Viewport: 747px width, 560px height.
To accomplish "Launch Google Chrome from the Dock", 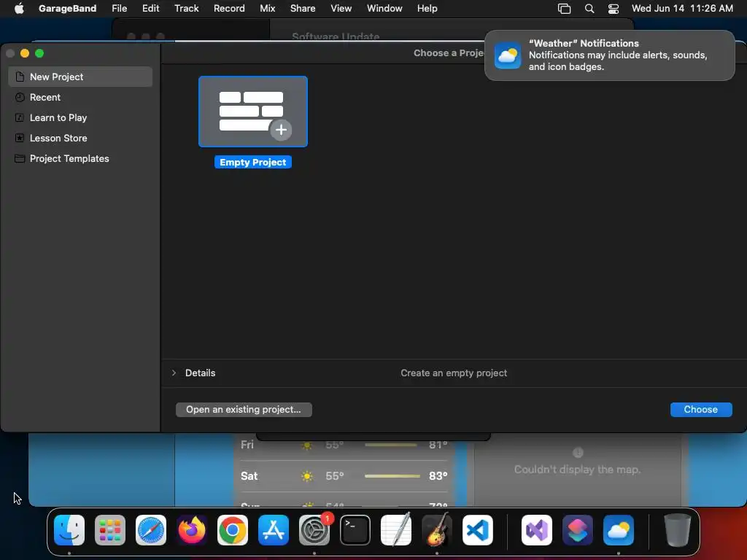I will coord(233,530).
